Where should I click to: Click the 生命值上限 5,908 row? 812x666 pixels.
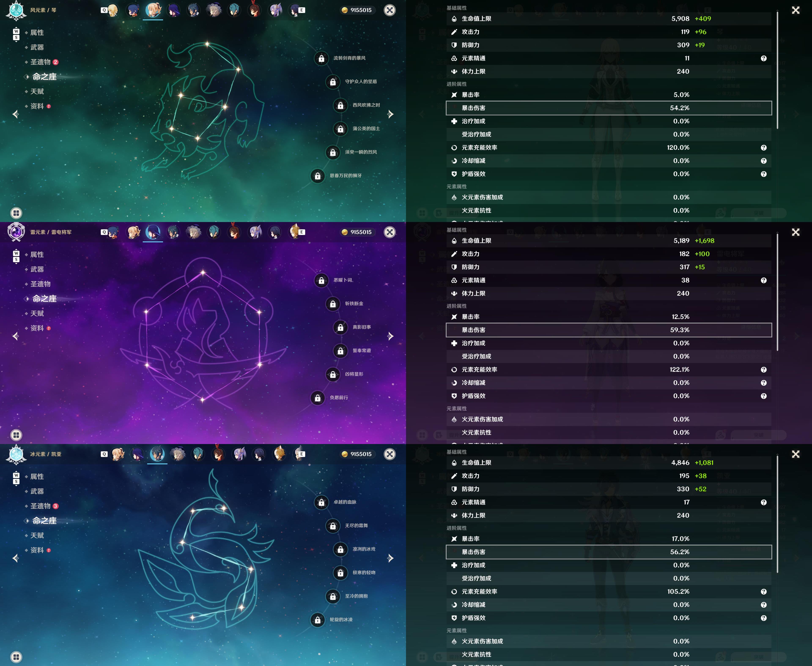click(x=609, y=19)
